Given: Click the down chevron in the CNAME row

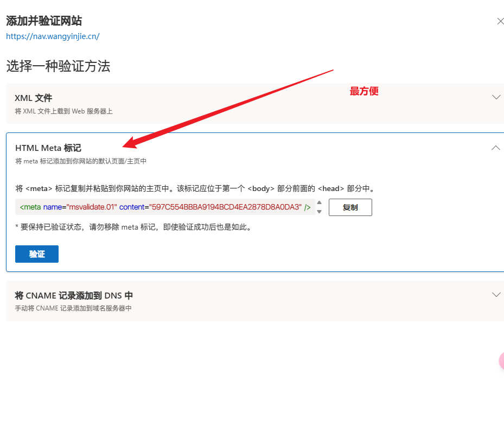Looking at the screenshot, I should click(496, 295).
